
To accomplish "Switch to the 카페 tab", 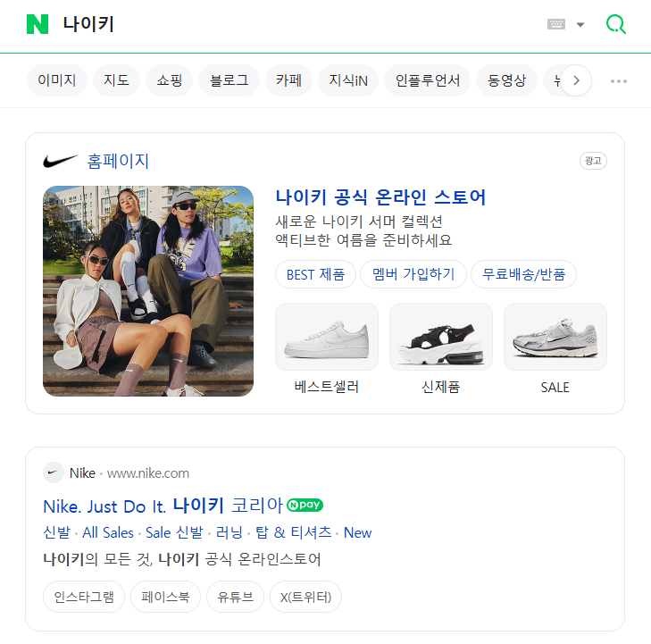I will [x=288, y=80].
